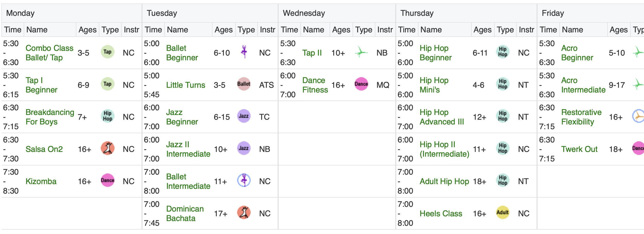Viewport: 644px width, 234px height.
Task: Click the yellow Adult icon for Heels Class
Action: [503, 212]
